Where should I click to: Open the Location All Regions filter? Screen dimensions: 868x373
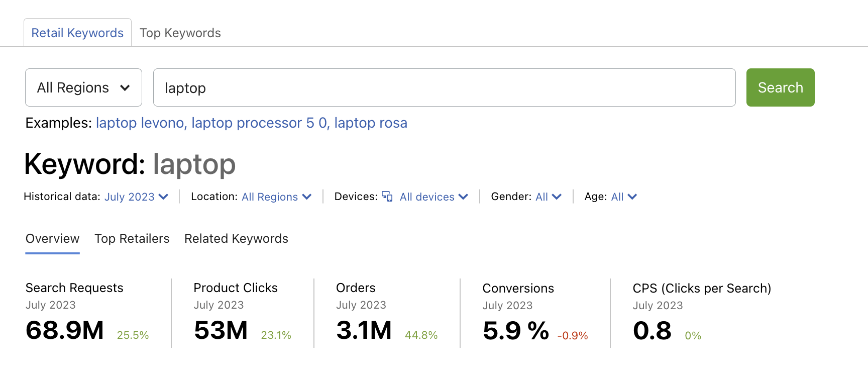click(x=276, y=197)
